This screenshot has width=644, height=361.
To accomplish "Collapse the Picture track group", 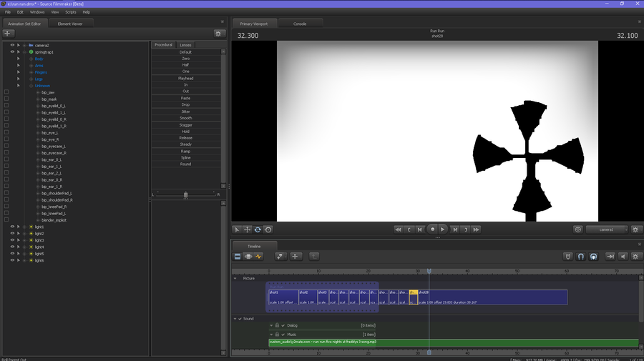I will [235, 279].
